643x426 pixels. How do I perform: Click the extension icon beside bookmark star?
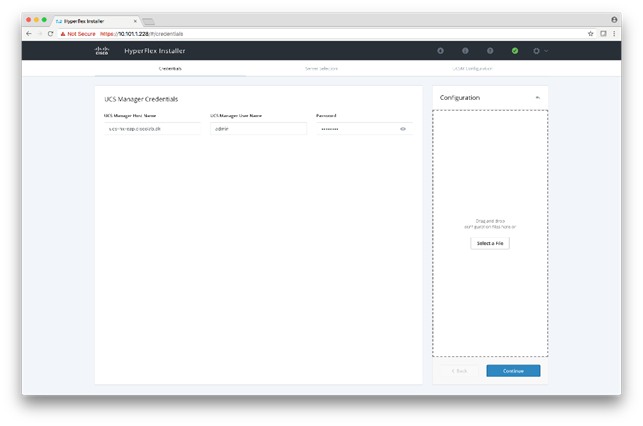coord(603,34)
